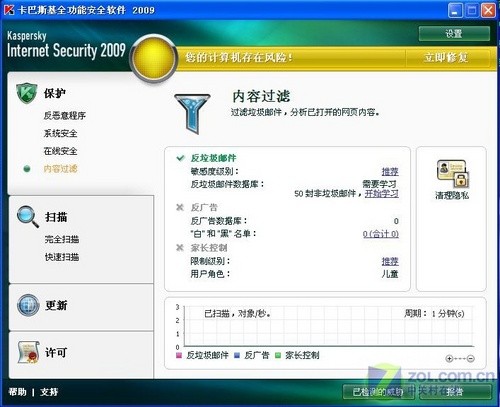Click the 立即修复 fix now button

(446, 57)
